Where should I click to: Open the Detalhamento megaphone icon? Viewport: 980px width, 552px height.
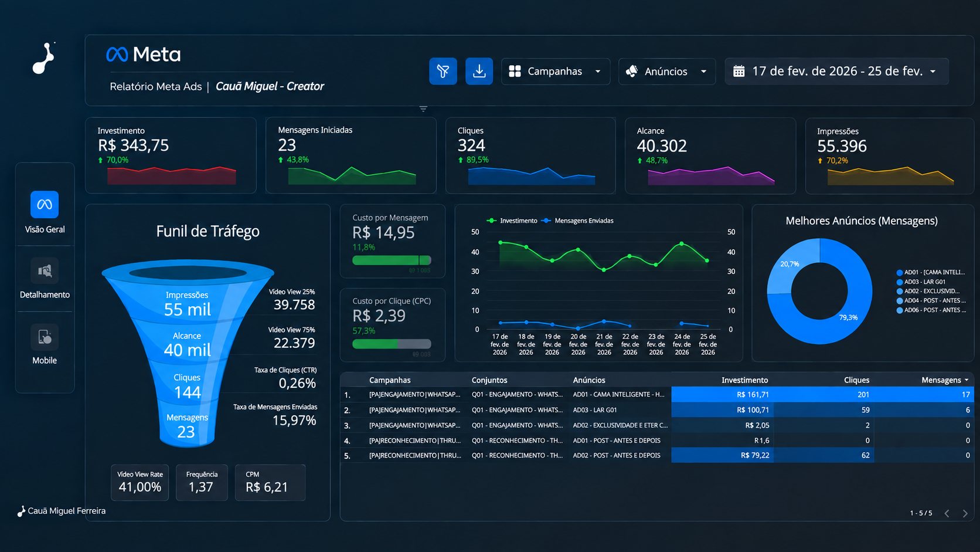pyautogui.click(x=45, y=271)
